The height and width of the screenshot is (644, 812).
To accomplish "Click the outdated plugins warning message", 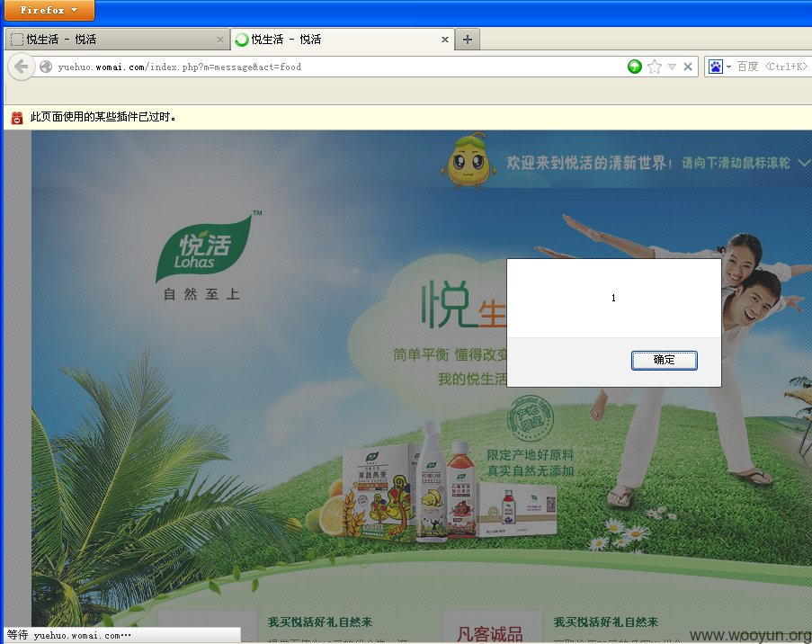I will point(103,117).
